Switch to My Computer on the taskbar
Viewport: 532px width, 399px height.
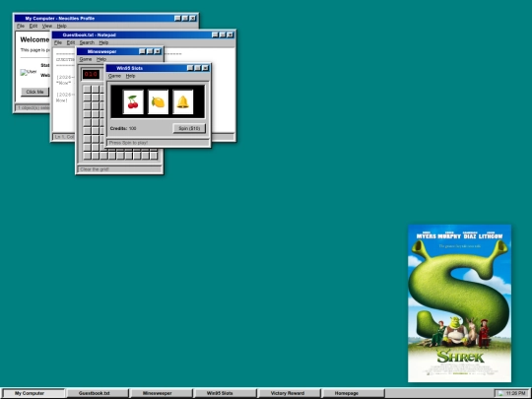[33, 393]
